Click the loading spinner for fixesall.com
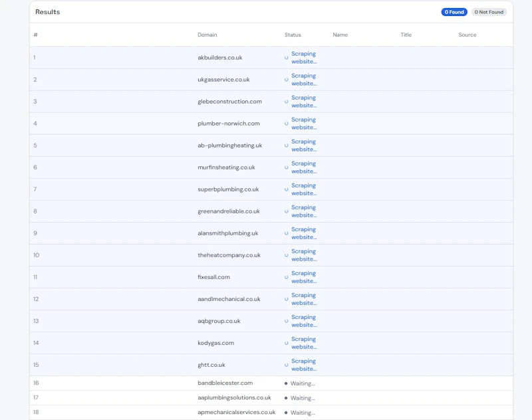Viewport: 532px width, 420px height. click(287, 277)
